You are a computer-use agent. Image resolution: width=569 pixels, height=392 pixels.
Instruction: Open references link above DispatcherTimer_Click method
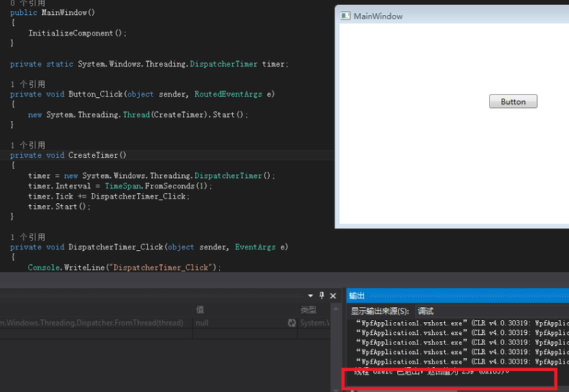(28, 237)
